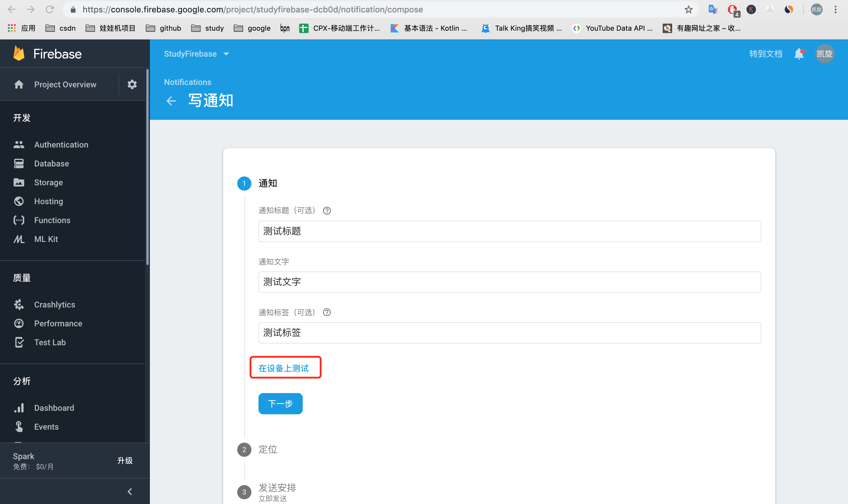
Task: Go to Hosting settings
Action: pos(48,201)
